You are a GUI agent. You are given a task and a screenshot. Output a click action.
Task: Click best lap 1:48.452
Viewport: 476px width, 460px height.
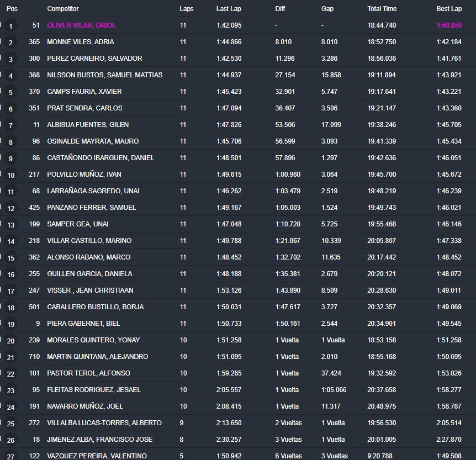click(x=449, y=257)
